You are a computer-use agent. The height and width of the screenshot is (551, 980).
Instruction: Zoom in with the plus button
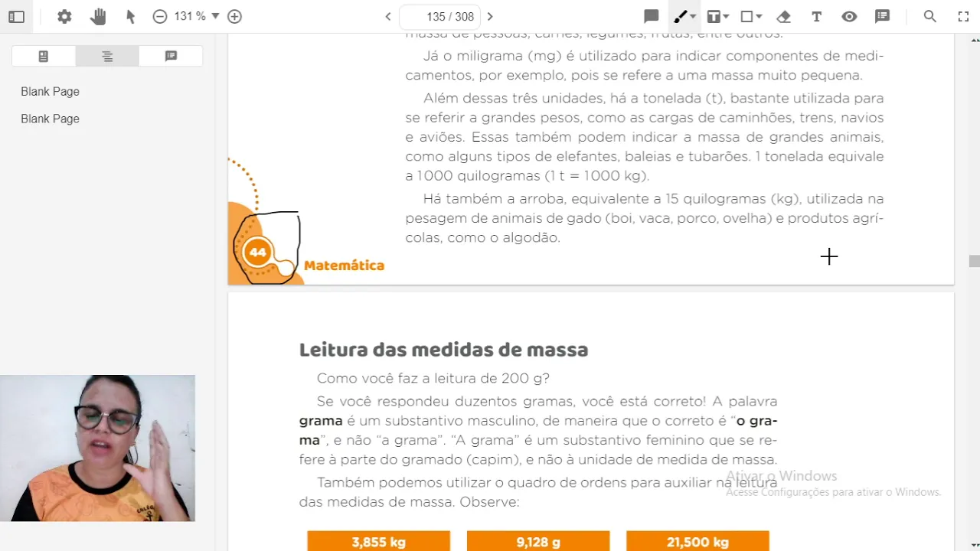[x=235, y=16]
